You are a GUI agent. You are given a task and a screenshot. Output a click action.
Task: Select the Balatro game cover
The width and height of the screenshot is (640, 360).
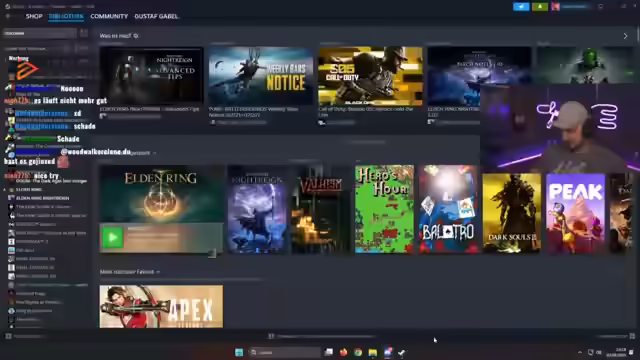(x=448, y=209)
